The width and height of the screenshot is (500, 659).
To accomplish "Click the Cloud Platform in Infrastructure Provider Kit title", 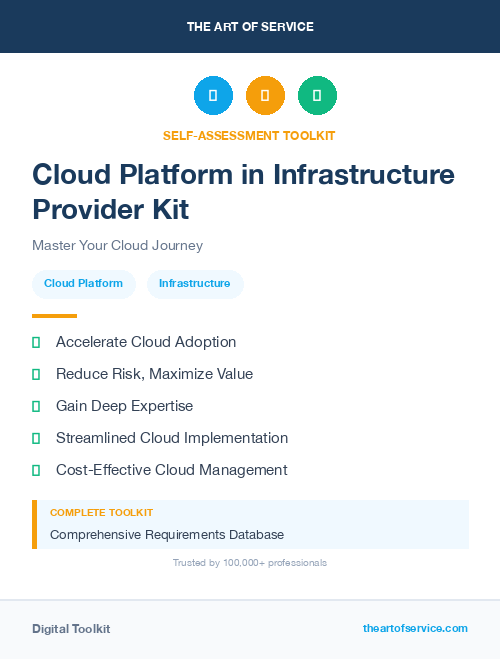I will pos(243,192).
